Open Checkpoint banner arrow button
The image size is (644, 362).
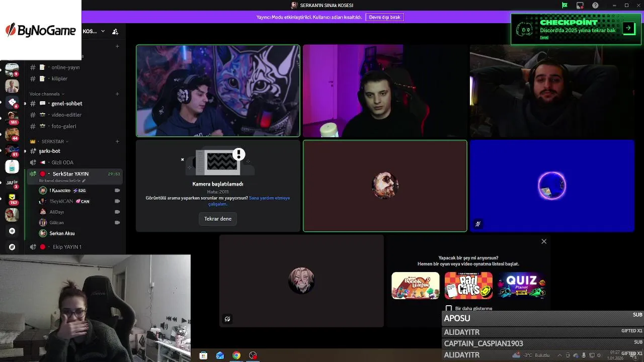(x=628, y=28)
